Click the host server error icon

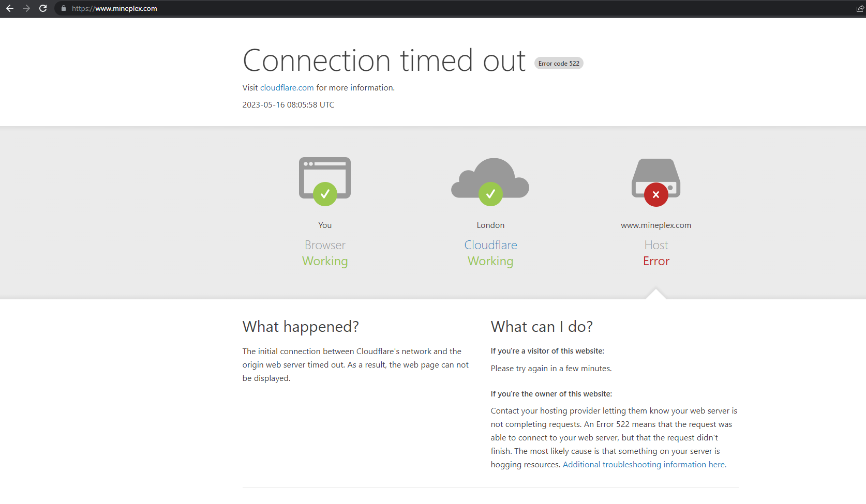click(656, 182)
